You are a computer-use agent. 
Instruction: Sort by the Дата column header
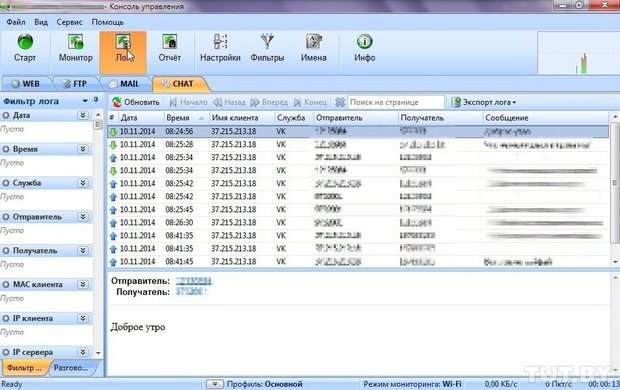point(141,118)
